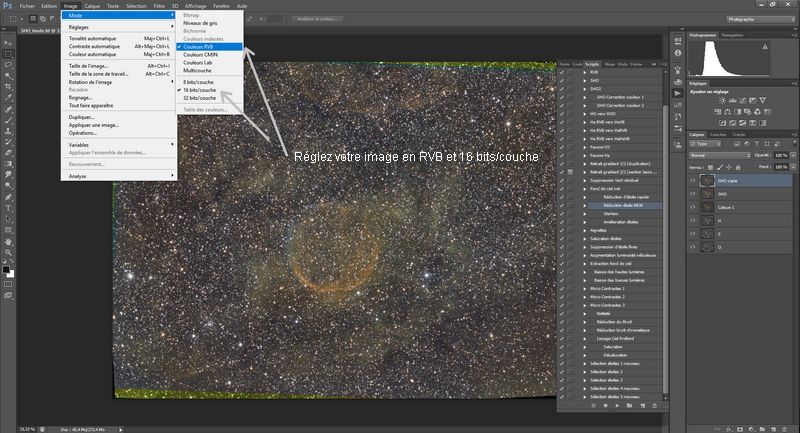Add a Curves adjustment

click(742, 100)
